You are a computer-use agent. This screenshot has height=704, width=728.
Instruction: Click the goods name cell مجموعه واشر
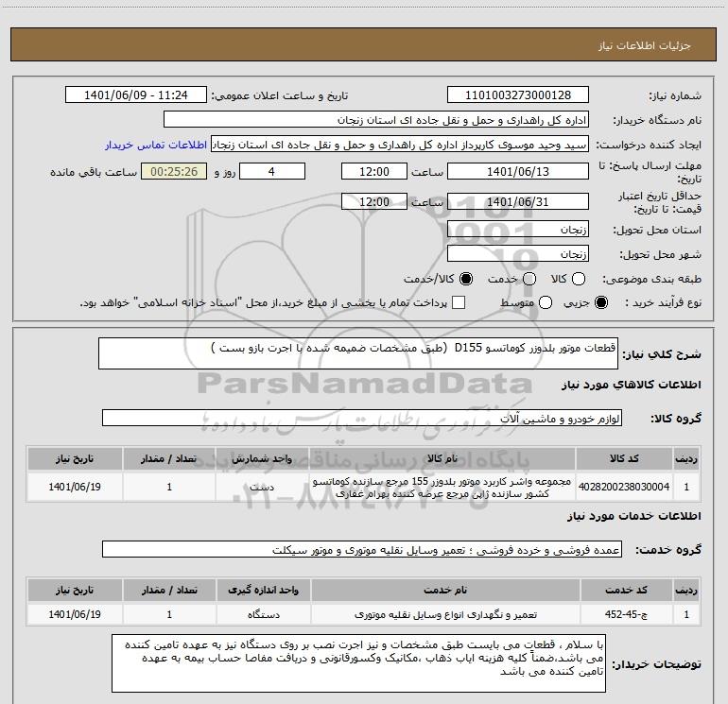(x=442, y=488)
